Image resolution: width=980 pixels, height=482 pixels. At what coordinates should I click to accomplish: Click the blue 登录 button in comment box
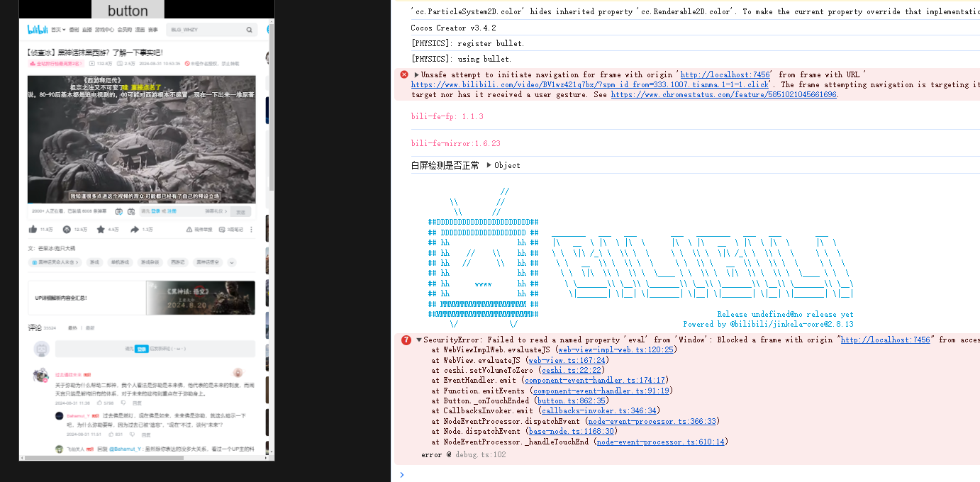coord(142,349)
